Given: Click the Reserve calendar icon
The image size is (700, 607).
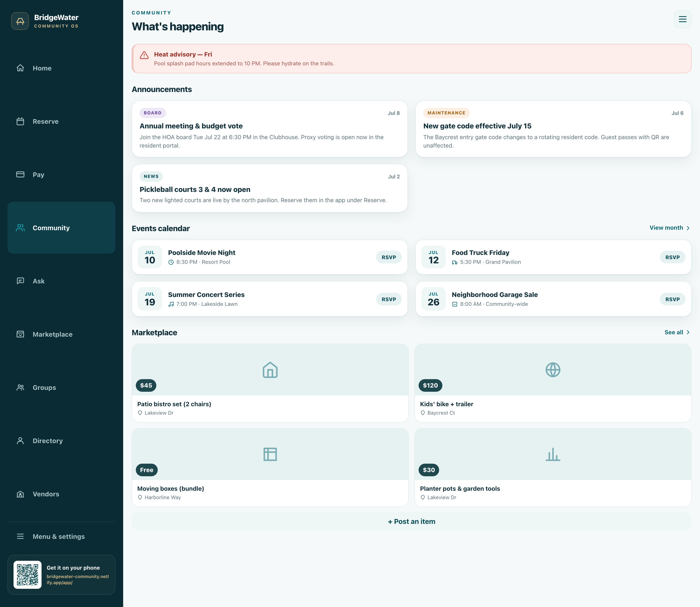Looking at the screenshot, I should [x=20, y=121].
